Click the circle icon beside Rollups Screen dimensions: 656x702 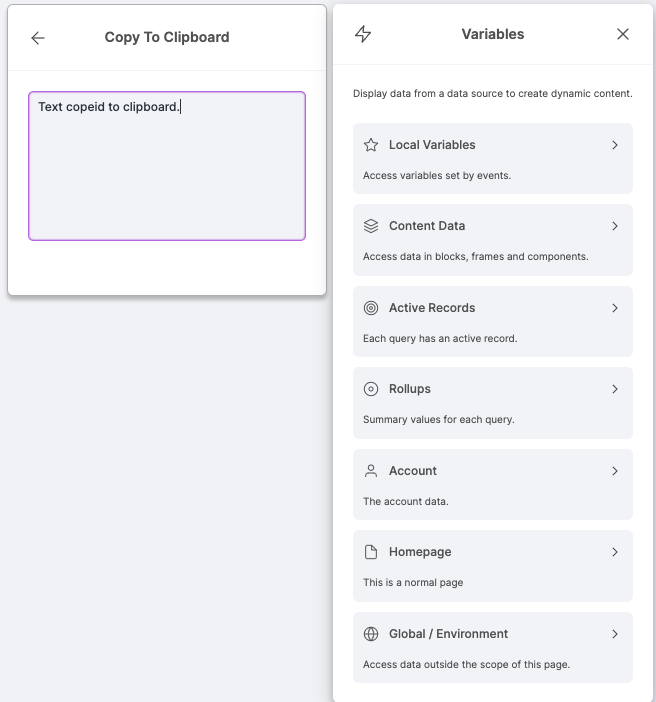point(371,389)
